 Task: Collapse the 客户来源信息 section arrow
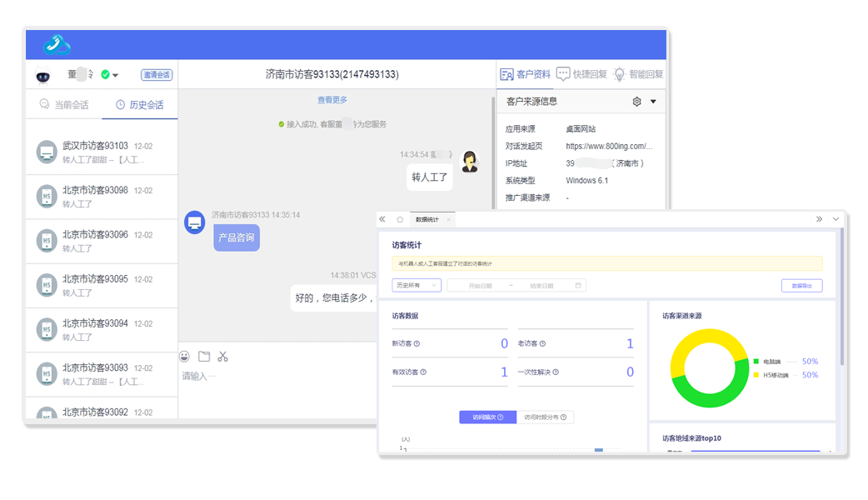653,102
